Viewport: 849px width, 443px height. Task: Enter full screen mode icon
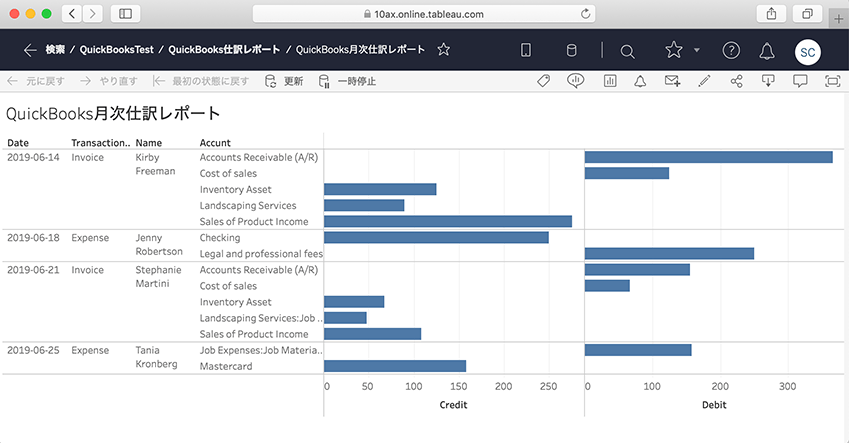[832, 81]
